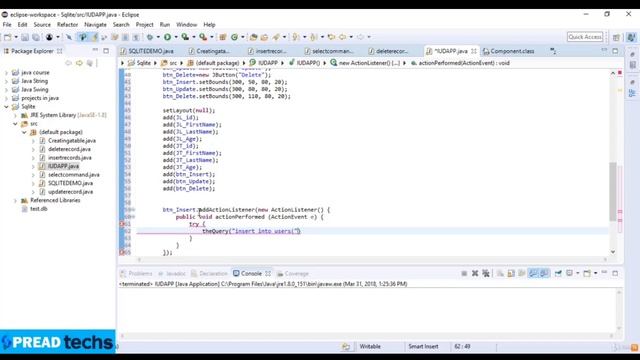Click the Debug bug icon in toolbar

[x=150, y=37]
